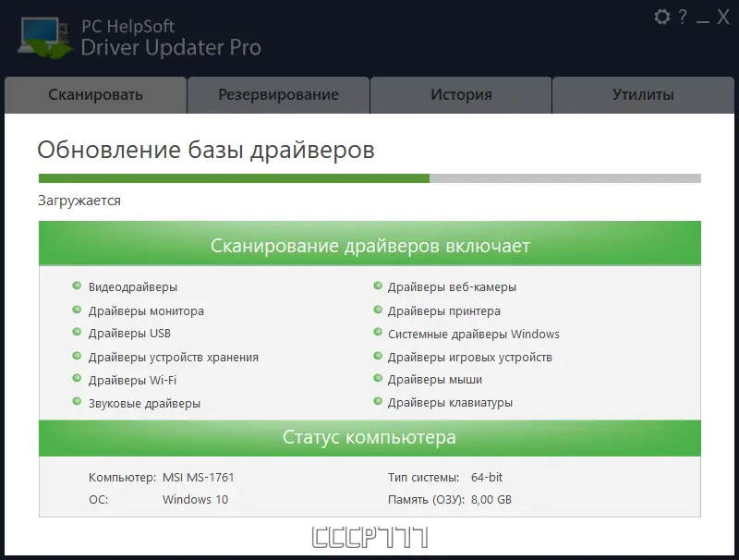Click the bullet icon beside Драйверы USB
739x560 pixels.
[78, 334]
